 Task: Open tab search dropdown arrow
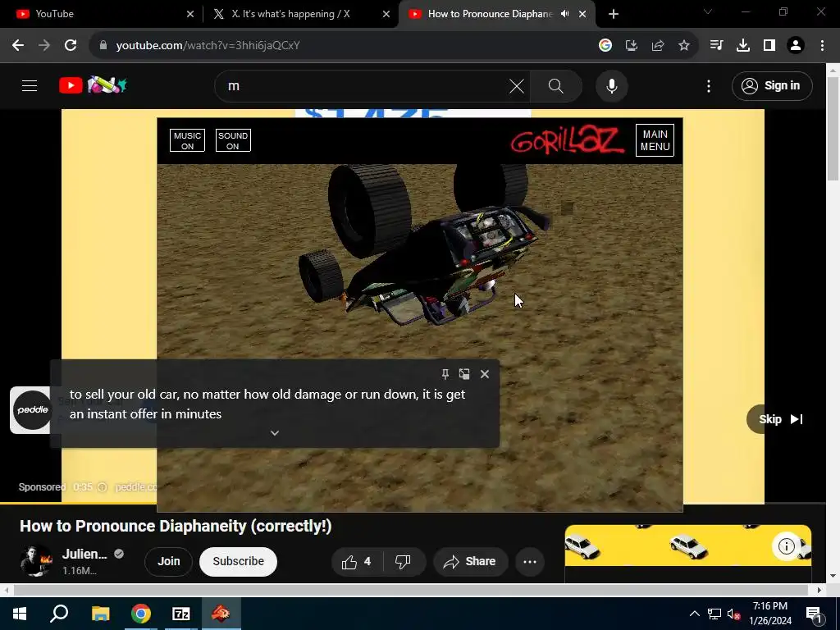click(708, 11)
